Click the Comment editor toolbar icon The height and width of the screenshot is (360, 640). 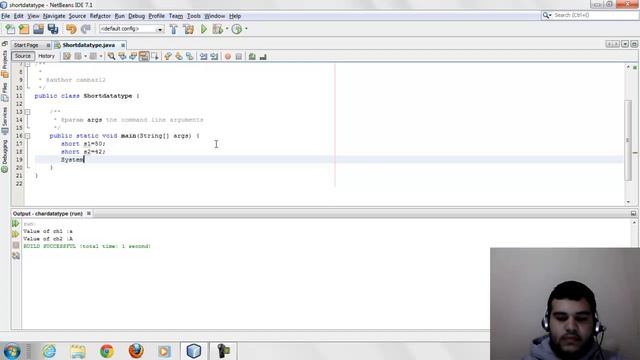[252, 56]
